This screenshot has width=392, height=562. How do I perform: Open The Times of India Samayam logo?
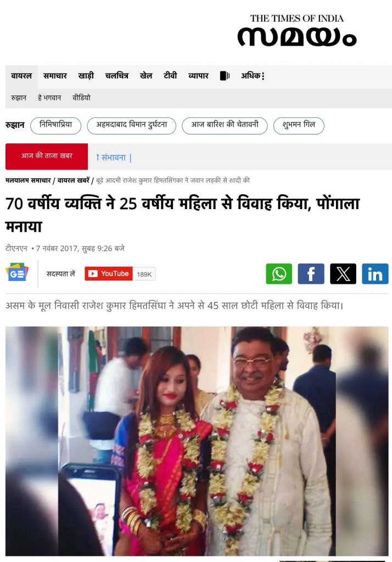click(x=296, y=31)
